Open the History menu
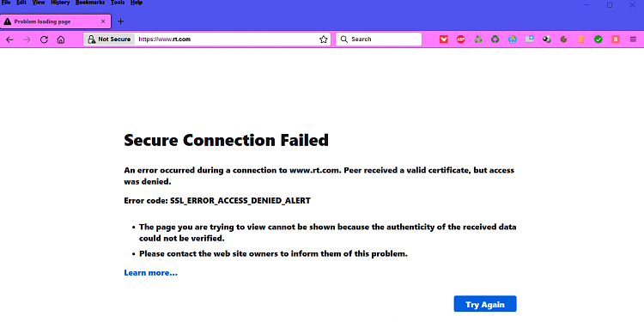Screen dimensions: 644x322 coord(60,3)
